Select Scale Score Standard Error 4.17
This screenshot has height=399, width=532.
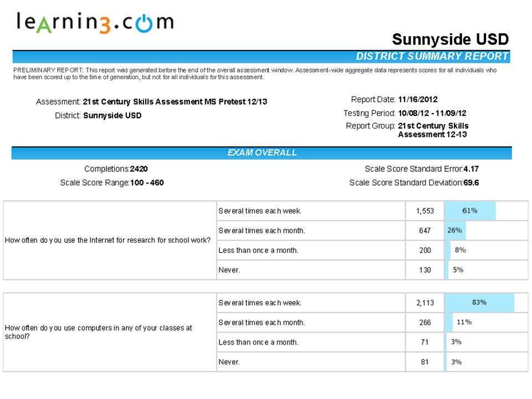tap(471, 169)
